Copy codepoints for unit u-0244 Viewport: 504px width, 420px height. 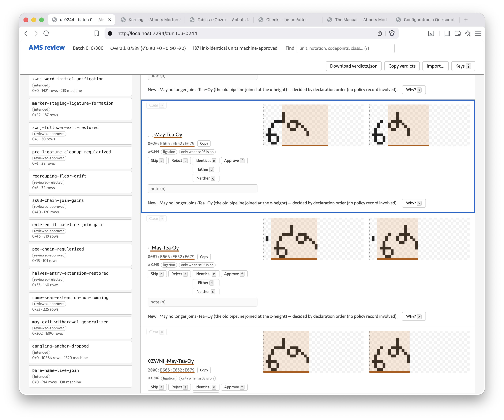point(204,143)
